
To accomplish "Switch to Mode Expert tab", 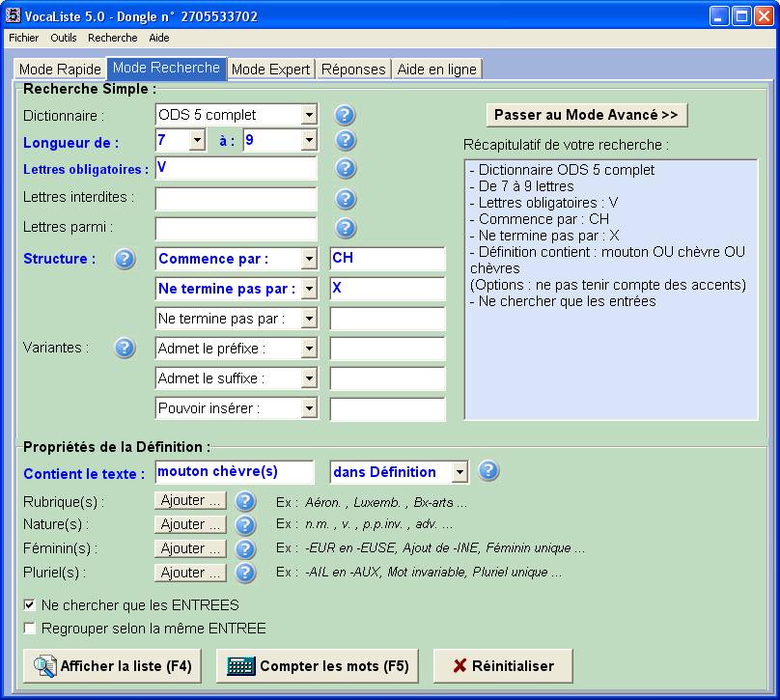I will click(271, 70).
